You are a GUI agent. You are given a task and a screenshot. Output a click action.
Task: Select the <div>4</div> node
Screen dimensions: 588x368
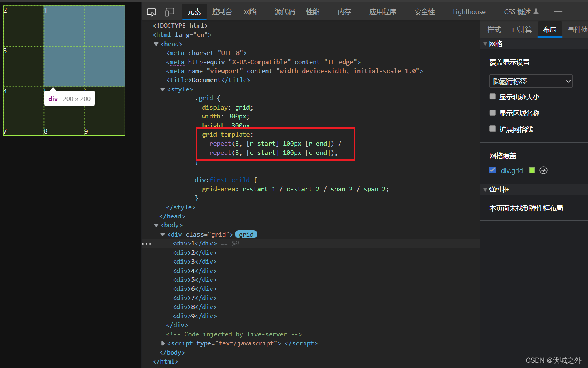[195, 271]
